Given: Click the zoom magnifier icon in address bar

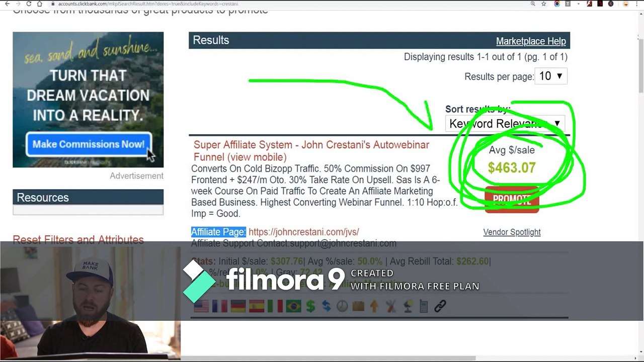Looking at the screenshot, I should coord(533,4).
